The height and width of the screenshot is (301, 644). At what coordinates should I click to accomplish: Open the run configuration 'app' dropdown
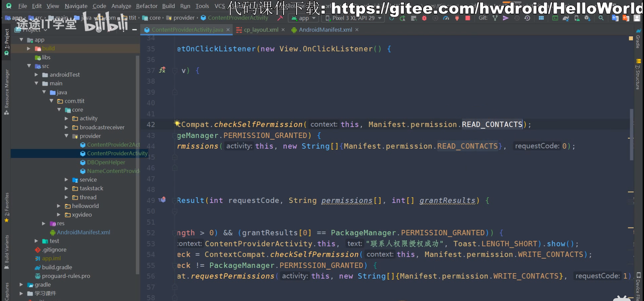303,18
